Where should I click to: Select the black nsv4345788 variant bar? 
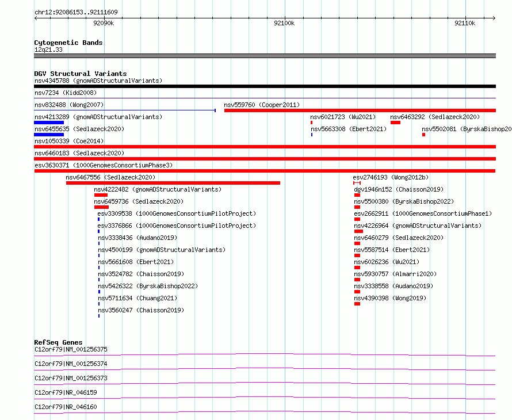(x=265, y=86)
